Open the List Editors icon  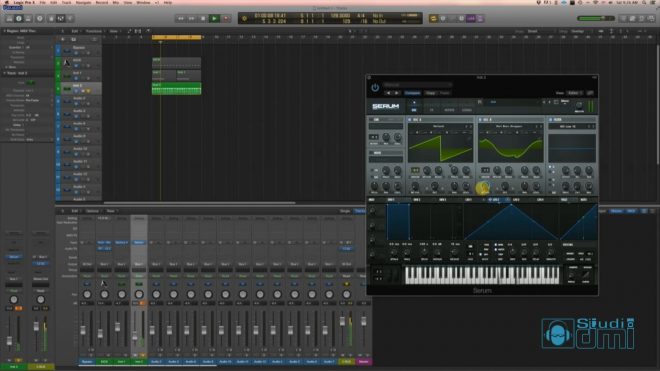[x=623, y=19]
